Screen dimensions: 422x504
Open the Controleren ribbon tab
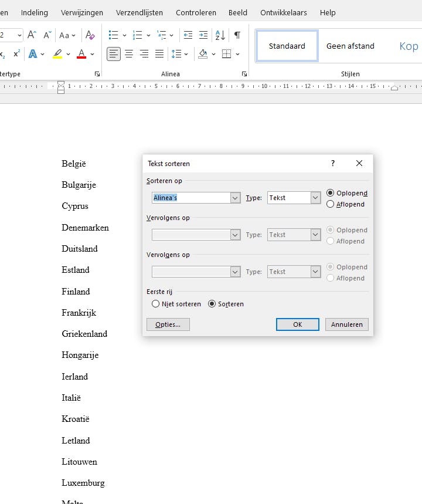pos(196,12)
